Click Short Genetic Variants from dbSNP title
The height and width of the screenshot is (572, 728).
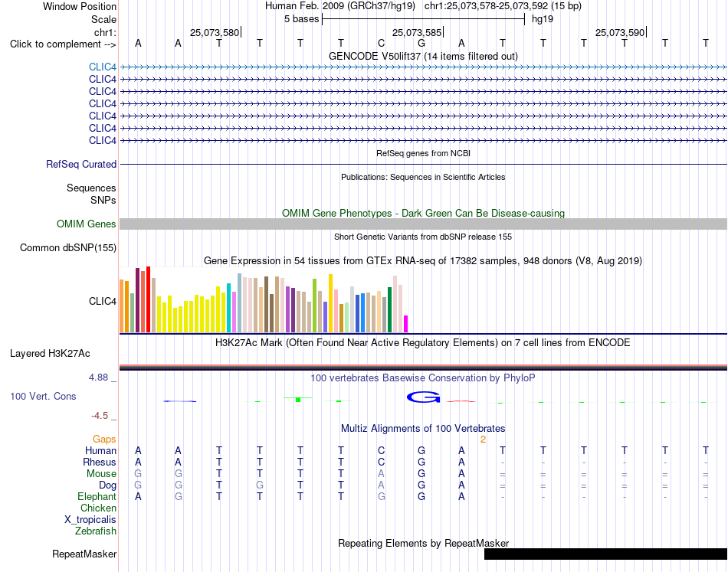(x=423, y=237)
